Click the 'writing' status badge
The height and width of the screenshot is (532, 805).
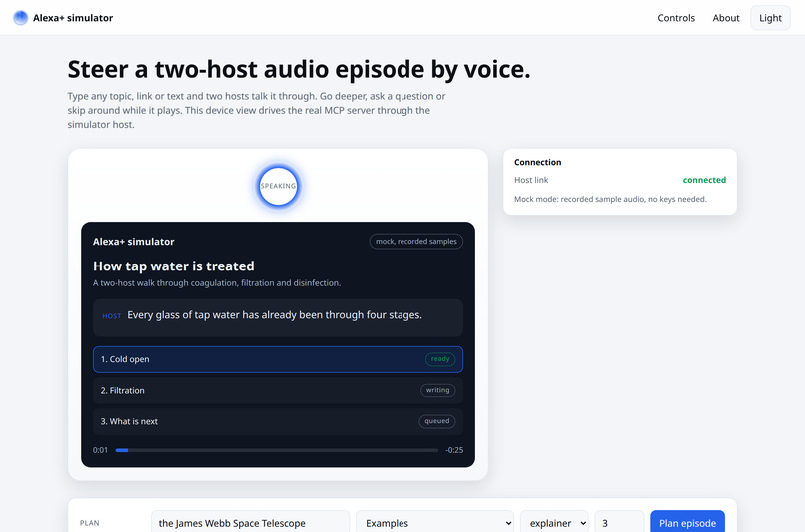click(437, 390)
